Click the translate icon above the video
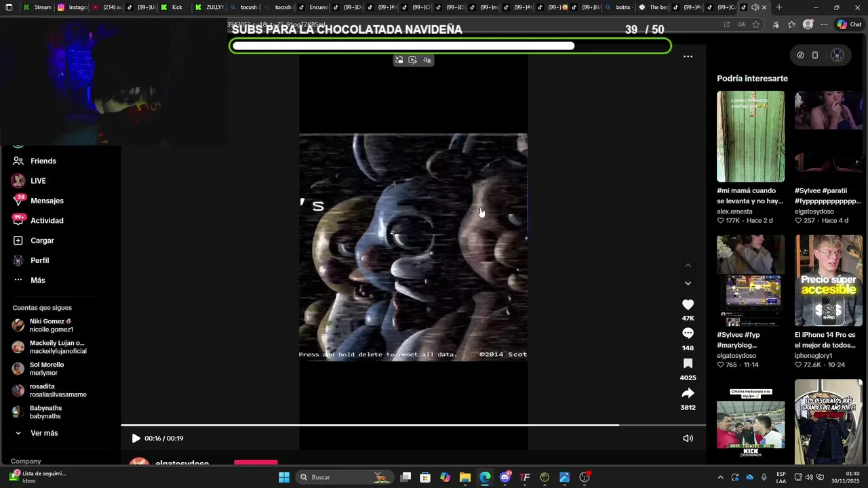 click(x=427, y=60)
